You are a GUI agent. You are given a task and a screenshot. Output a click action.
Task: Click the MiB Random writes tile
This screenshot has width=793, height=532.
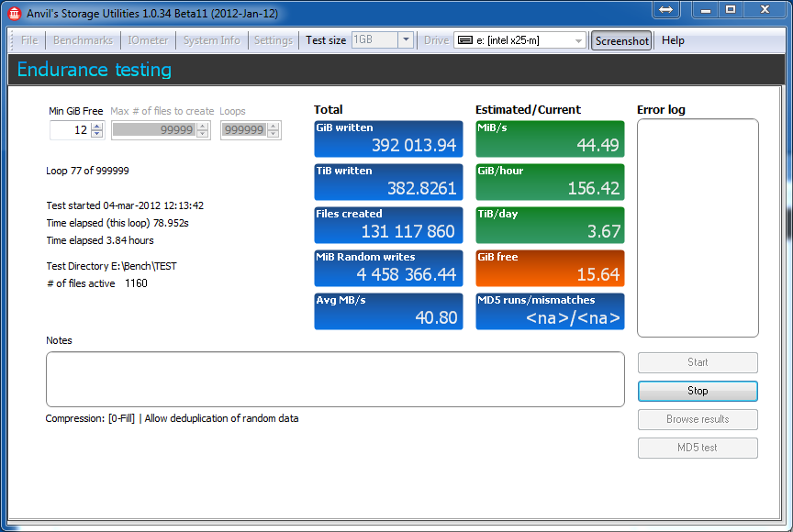(x=388, y=268)
